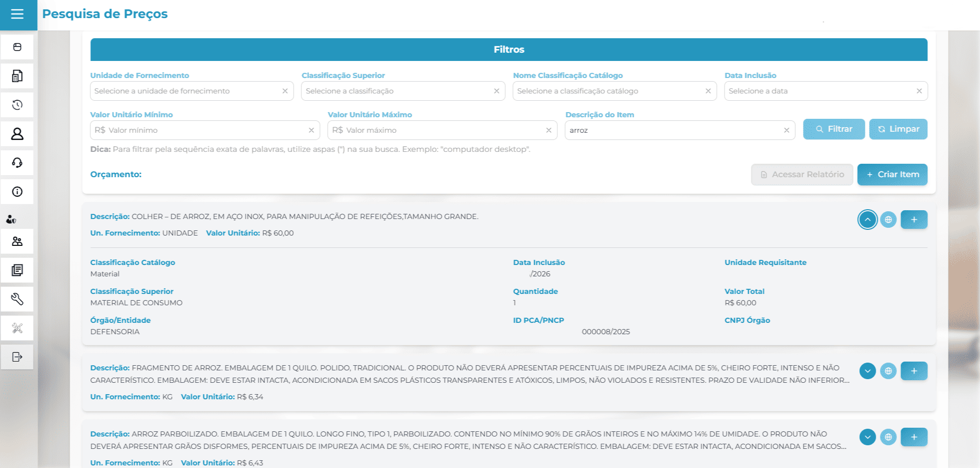Click the Limpar button
This screenshot has height=468, width=980.
pyautogui.click(x=898, y=129)
